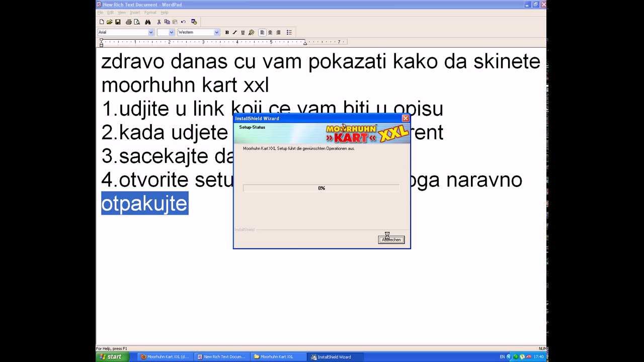Toggle Bold formatting
The image size is (644, 362).
tap(227, 32)
